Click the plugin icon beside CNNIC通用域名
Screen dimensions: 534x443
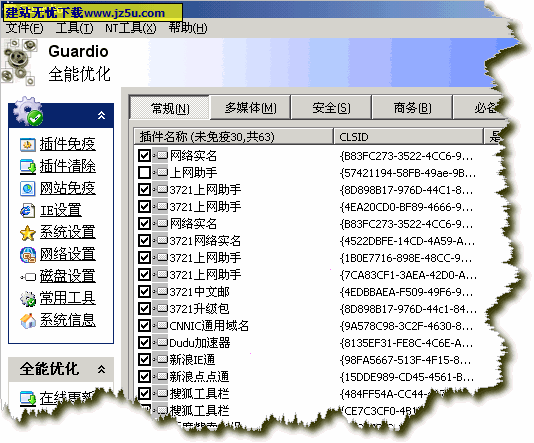point(160,325)
